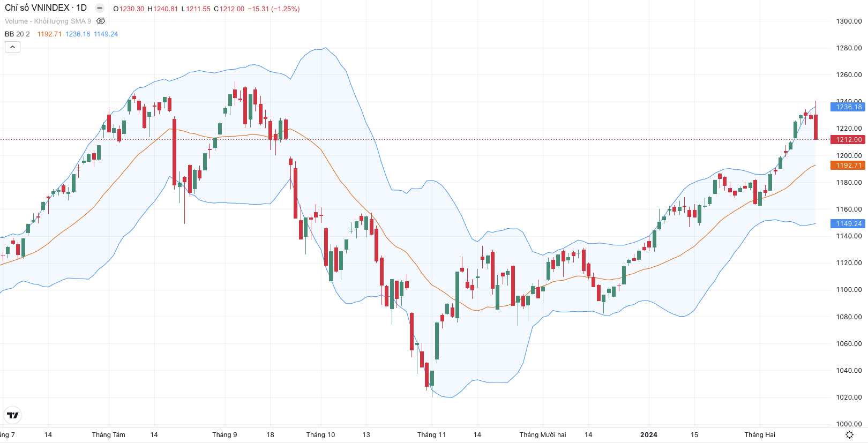Click Tháng Mười hai on the time axis
The width and height of the screenshot is (868, 443).
pos(543,435)
